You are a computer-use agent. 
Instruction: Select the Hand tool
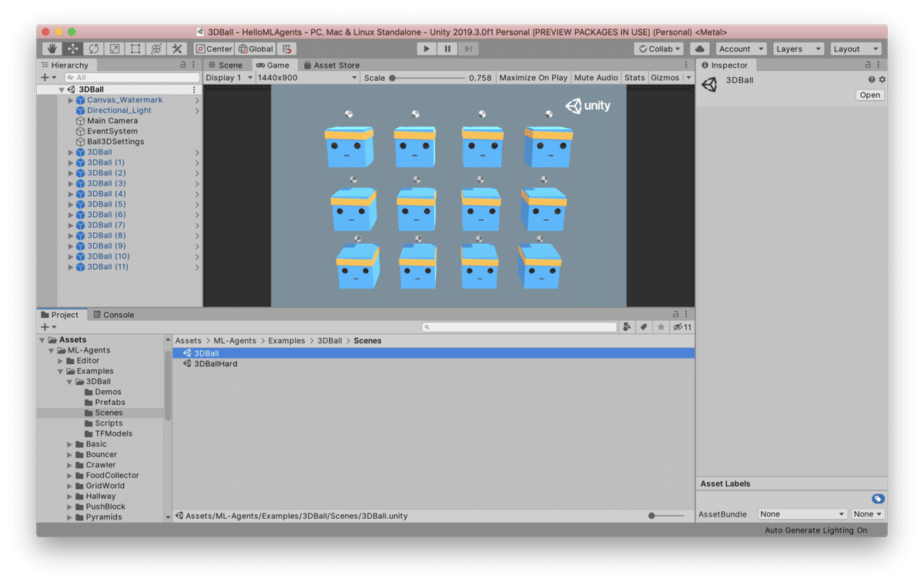(52, 48)
